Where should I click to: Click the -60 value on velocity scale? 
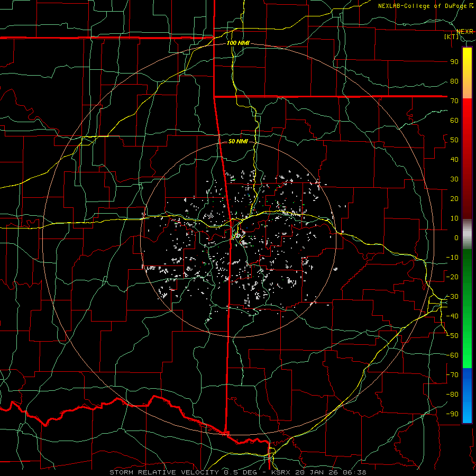coord(452,355)
